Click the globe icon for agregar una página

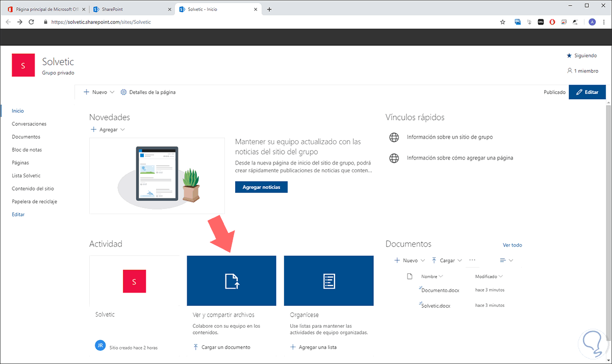pos(394,158)
